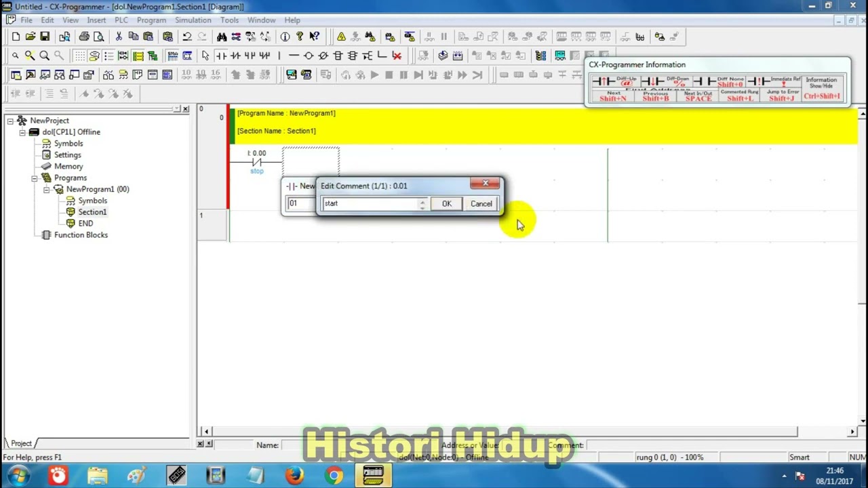This screenshot has width=868, height=488.
Task: Open the Windows Start menu
Action: click(x=18, y=476)
